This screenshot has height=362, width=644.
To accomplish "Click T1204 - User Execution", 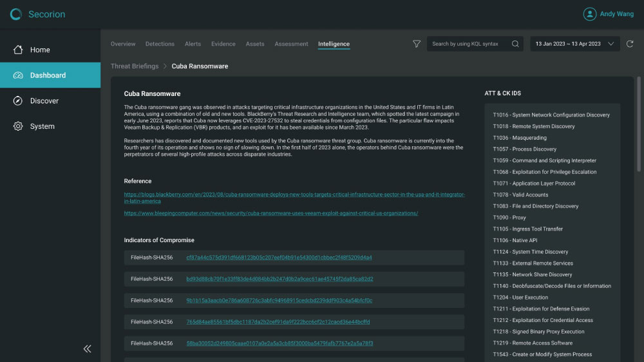I will coord(520,298).
